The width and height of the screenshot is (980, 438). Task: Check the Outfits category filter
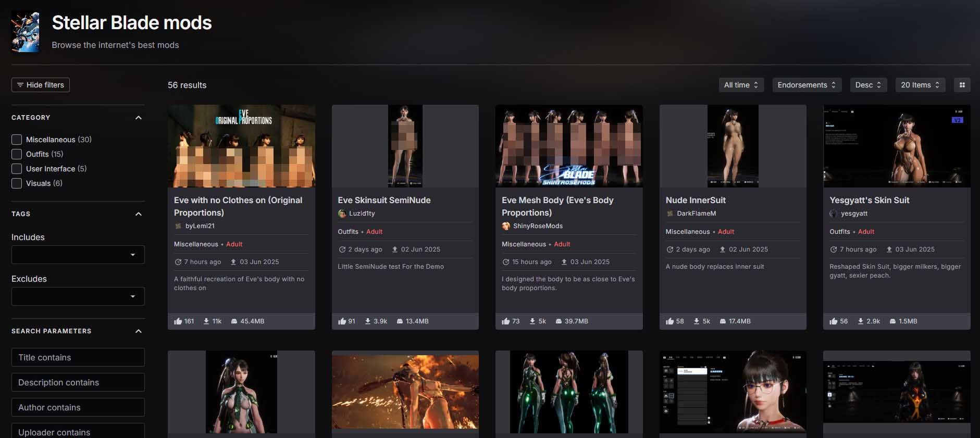pyautogui.click(x=17, y=154)
